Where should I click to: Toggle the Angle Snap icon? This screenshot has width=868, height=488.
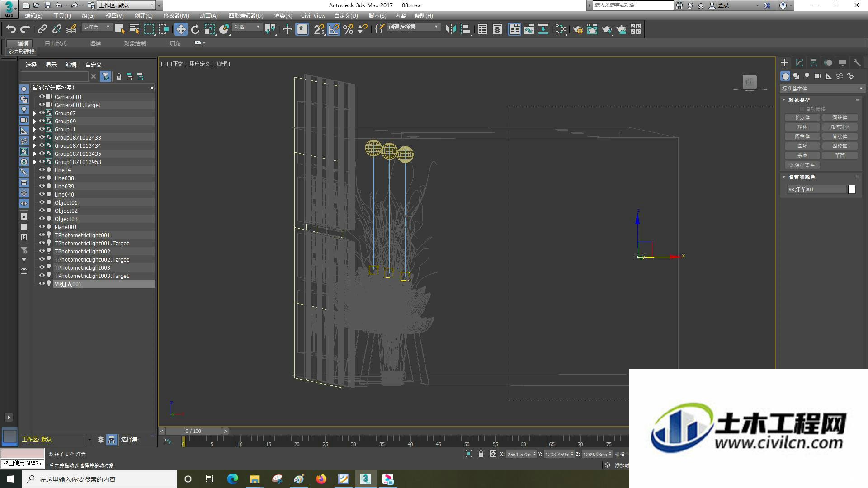pos(334,29)
